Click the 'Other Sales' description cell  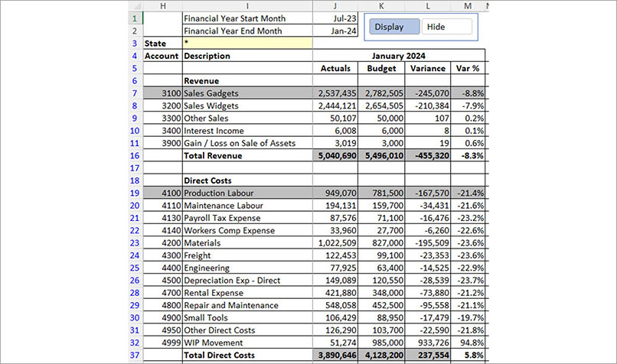click(x=247, y=118)
